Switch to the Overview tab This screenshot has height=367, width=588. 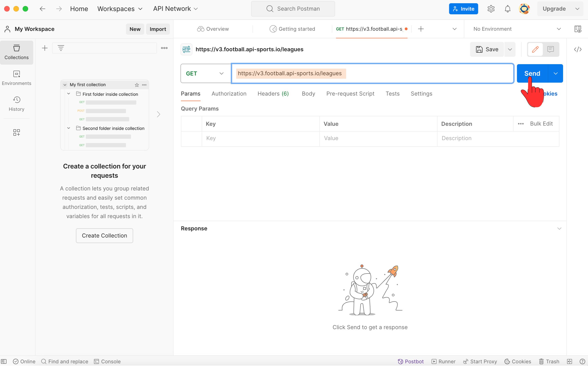pos(213,29)
